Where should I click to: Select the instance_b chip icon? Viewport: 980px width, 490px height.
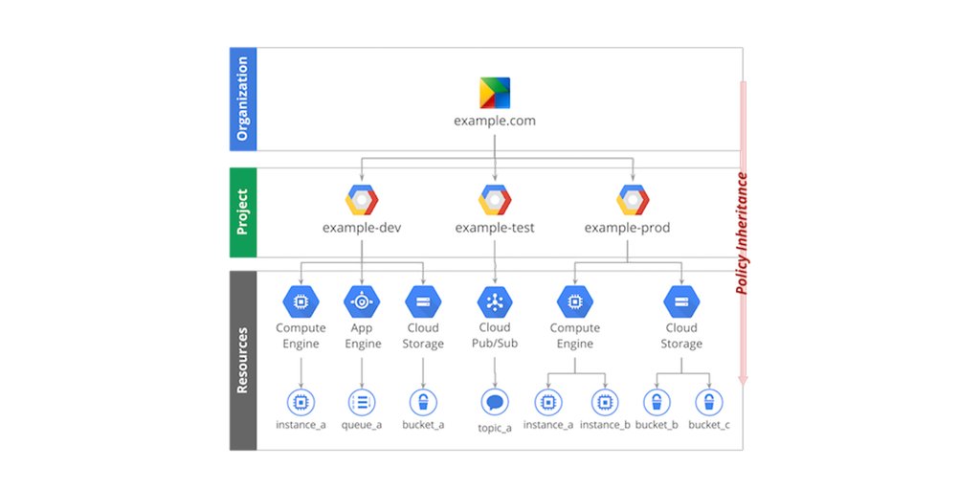605,403
